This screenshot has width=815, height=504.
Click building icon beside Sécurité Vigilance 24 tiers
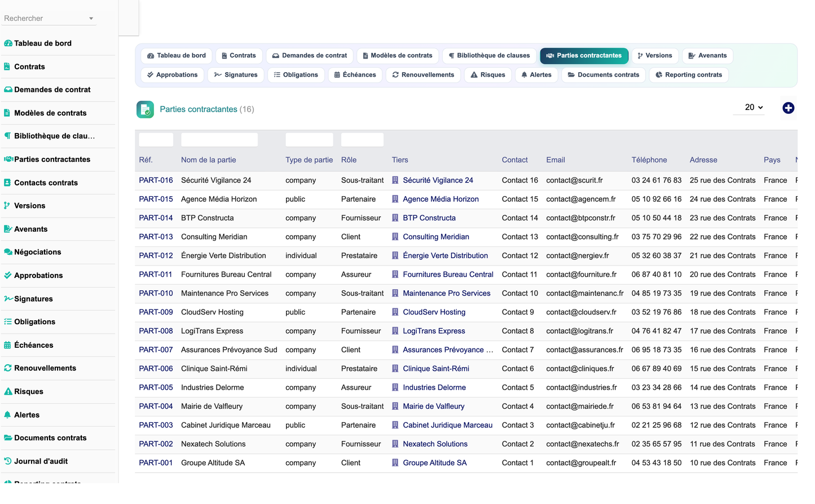pos(395,180)
